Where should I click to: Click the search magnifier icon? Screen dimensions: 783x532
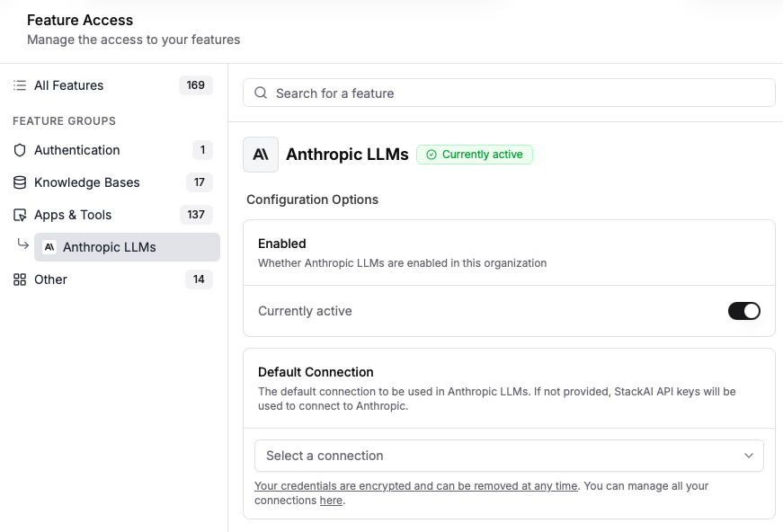tap(261, 93)
